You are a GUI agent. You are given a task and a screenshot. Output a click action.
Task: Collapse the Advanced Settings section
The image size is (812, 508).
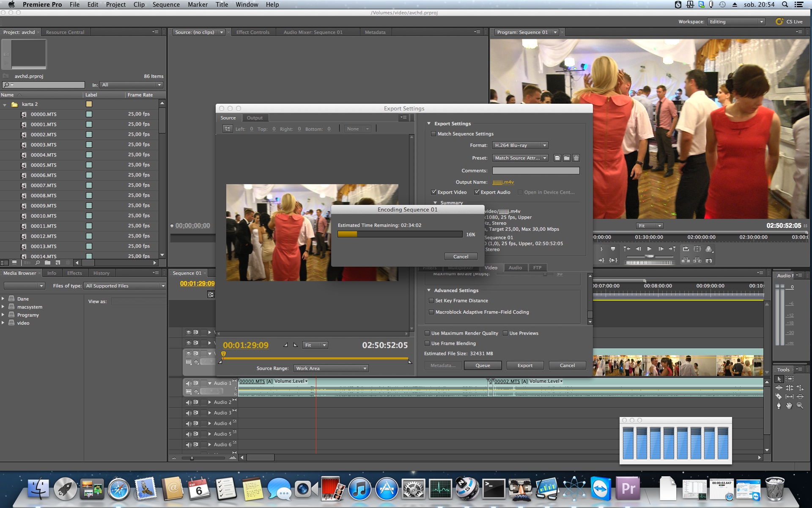pos(429,290)
